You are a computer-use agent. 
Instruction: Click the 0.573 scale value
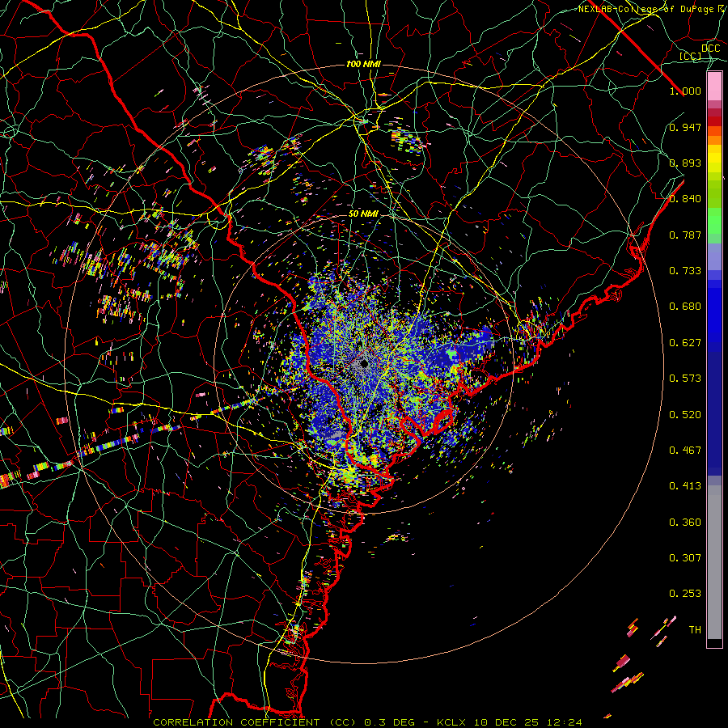tap(685, 379)
